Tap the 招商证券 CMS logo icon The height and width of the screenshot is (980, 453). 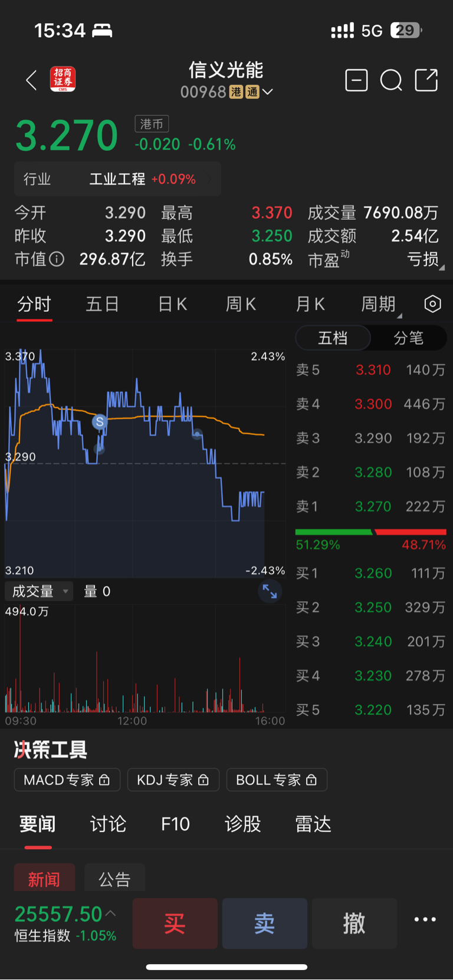pos(63,80)
